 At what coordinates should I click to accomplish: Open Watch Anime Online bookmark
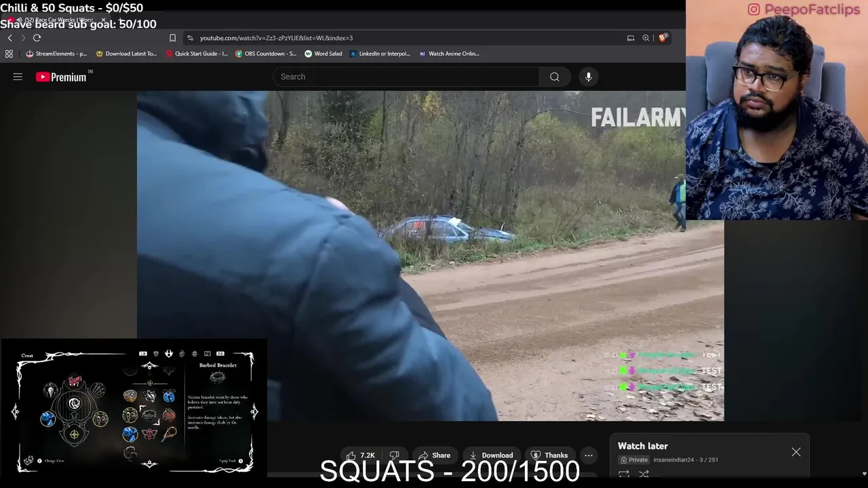tap(449, 54)
